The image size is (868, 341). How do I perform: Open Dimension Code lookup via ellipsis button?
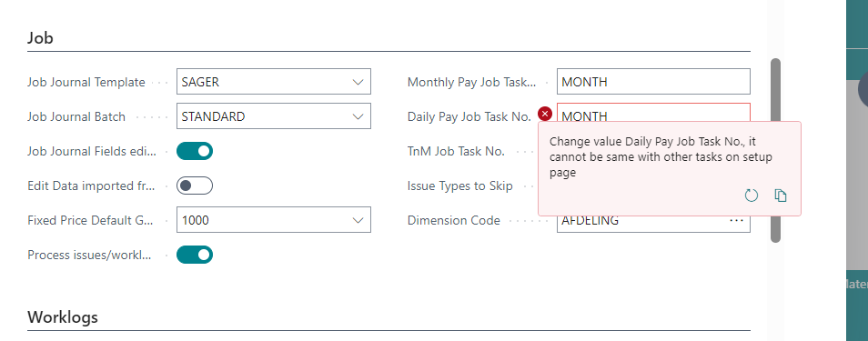(x=736, y=220)
